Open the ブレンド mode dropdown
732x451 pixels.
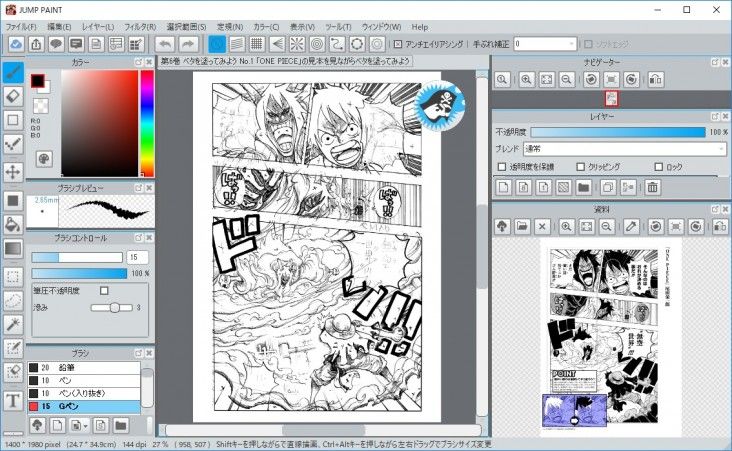(x=625, y=149)
